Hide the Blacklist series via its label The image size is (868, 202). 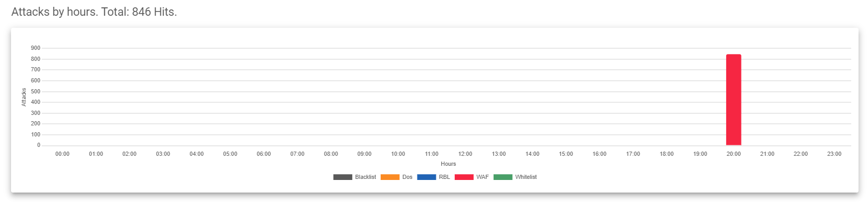(x=365, y=177)
